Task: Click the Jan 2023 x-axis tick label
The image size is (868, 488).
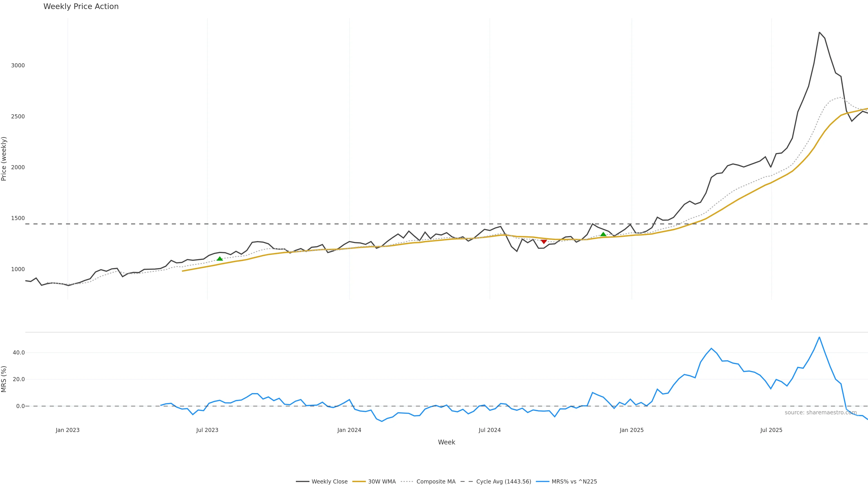Action: click(68, 430)
